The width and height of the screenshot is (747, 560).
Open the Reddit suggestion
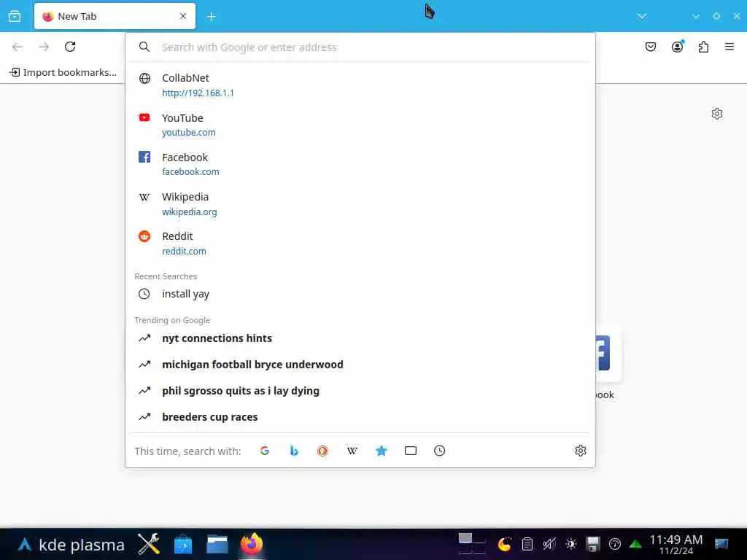(360, 244)
